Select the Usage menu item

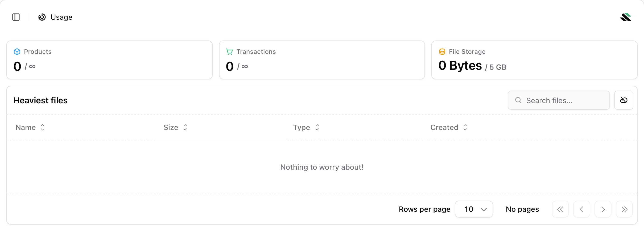(61, 17)
